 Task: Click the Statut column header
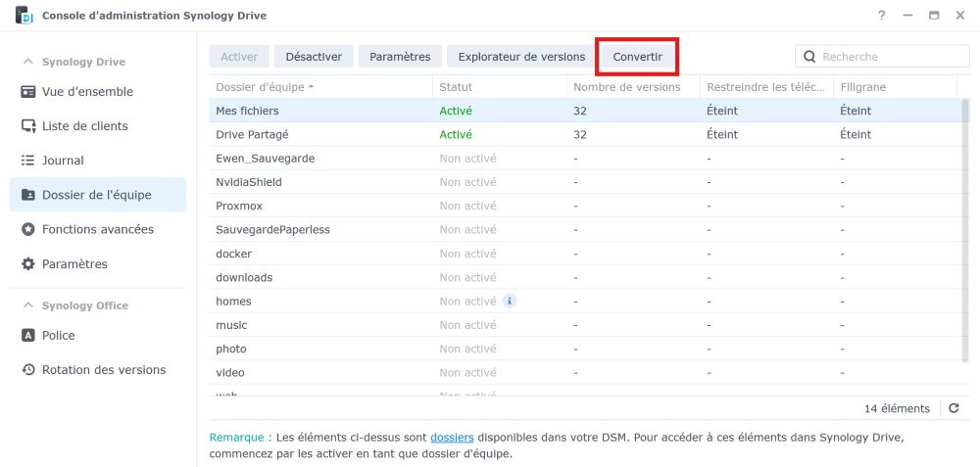click(500, 87)
